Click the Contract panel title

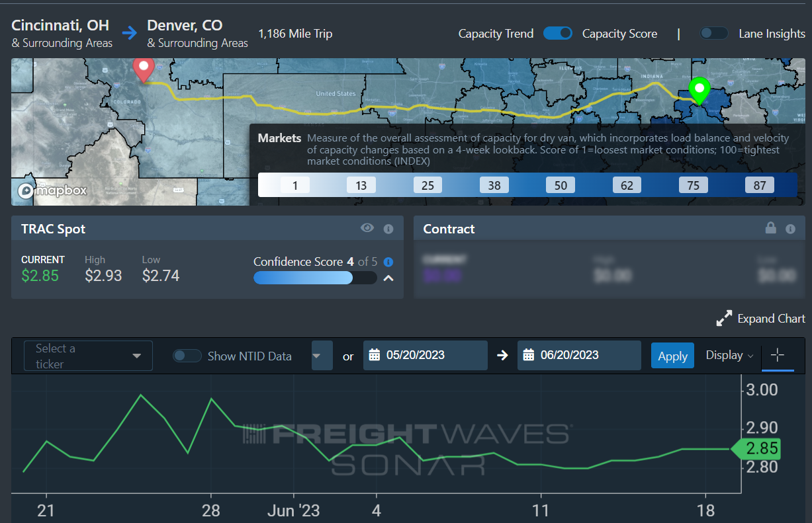pos(449,229)
